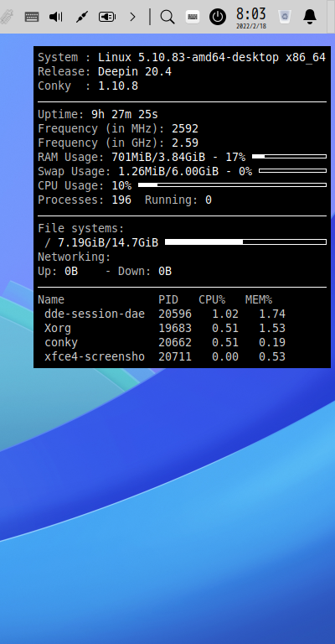The width and height of the screenshot is (335, 644).
Task: Click the RAM usage progress bar
Action: (x=289, y=157)
